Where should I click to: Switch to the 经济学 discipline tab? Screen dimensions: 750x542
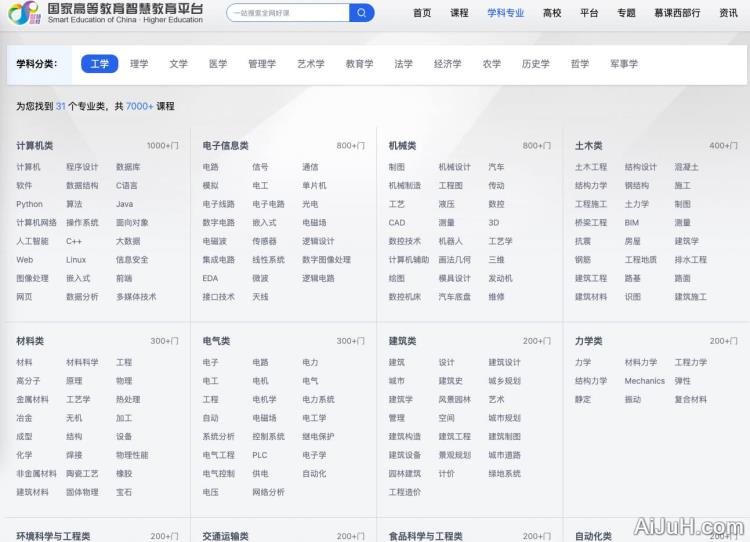tap(448, 64)
